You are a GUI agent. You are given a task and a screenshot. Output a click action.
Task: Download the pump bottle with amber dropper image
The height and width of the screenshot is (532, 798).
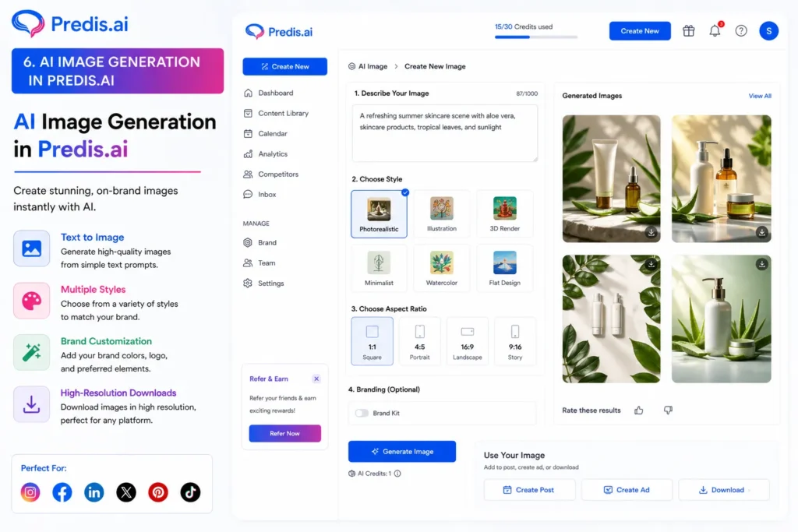coord(761,232)
